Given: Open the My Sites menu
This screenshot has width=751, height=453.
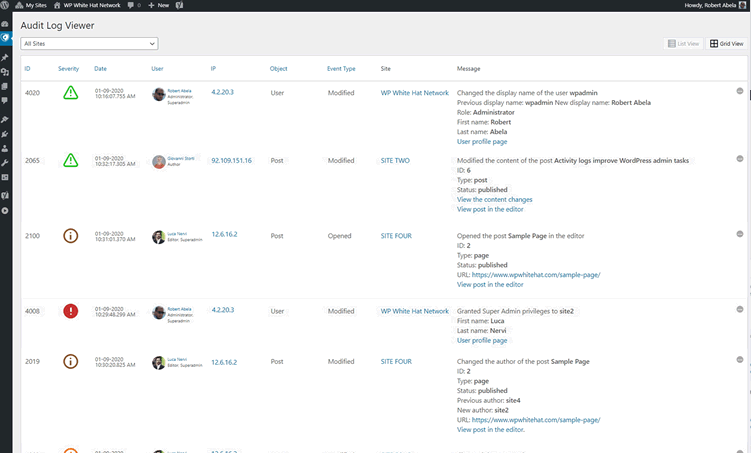Looking at the screenshot, I should coord(36,5).
